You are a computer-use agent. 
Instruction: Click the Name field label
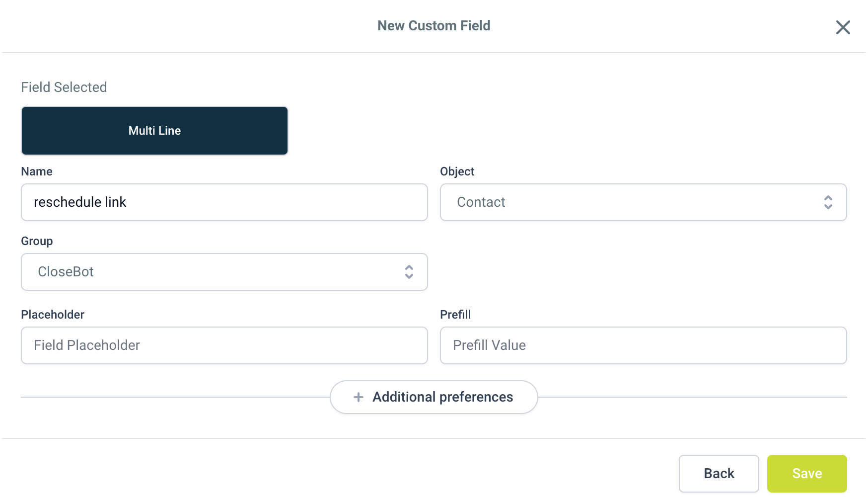click(37, 171)
